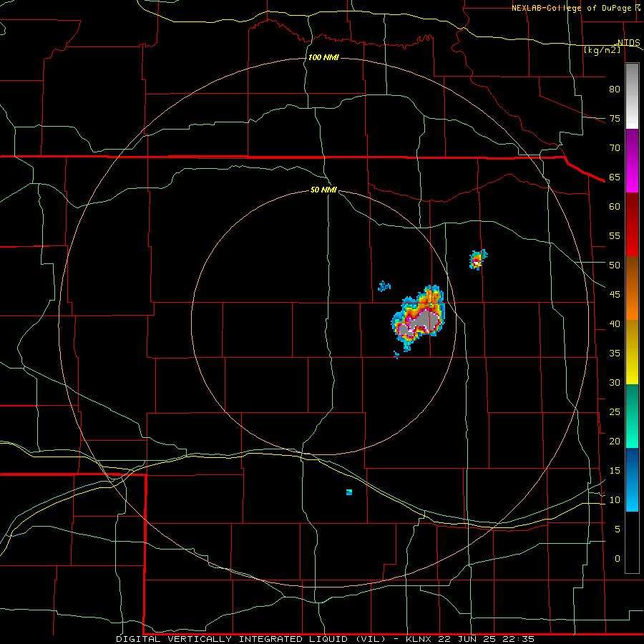The height and width of the screenshot is (644, 644).
Task: Click the 55 value on color scale
Action: coord(615,235)
